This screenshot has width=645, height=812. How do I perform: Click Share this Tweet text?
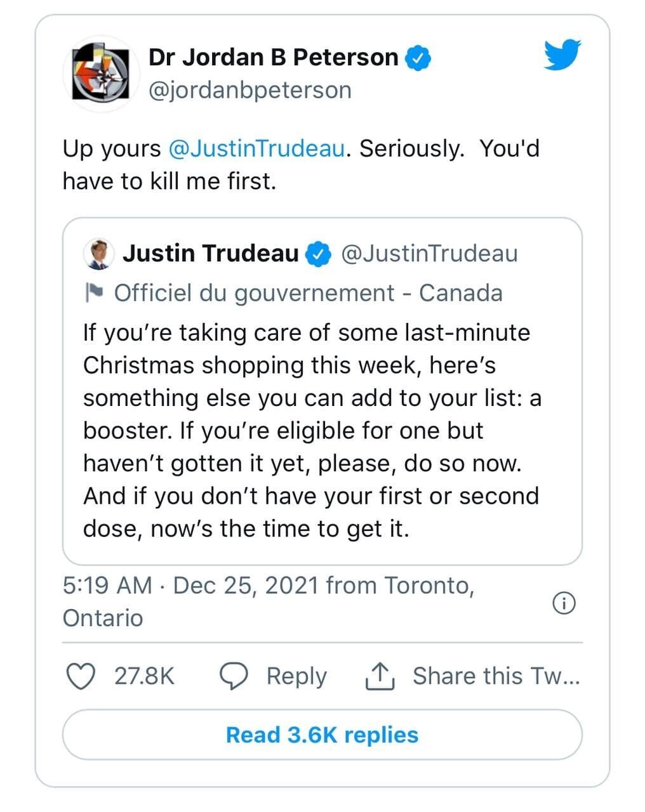point(496,676)
